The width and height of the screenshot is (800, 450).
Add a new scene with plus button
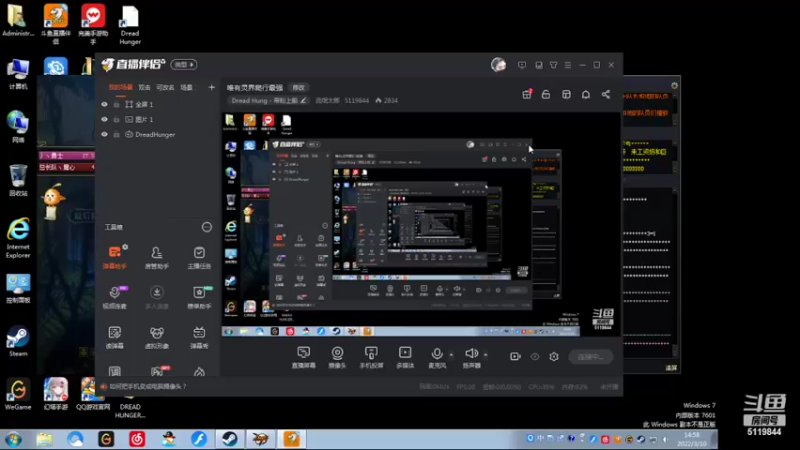(212, 88)
